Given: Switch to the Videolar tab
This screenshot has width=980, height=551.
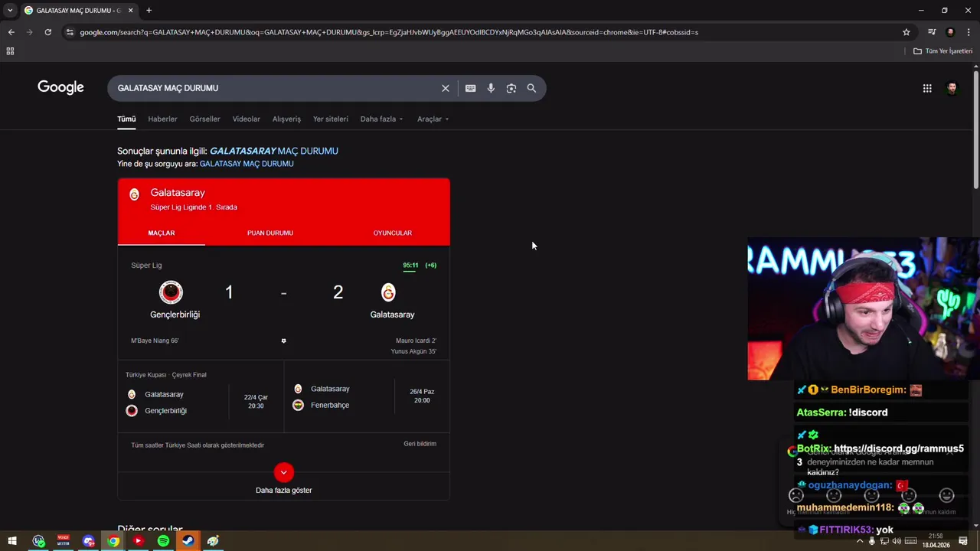Looking at the screenshot, I should 247,119.
